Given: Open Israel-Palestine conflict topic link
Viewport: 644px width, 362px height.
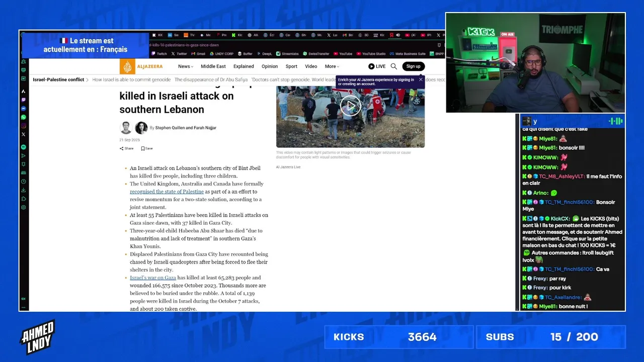Looking at the screenshot, I should coord(58,79).
